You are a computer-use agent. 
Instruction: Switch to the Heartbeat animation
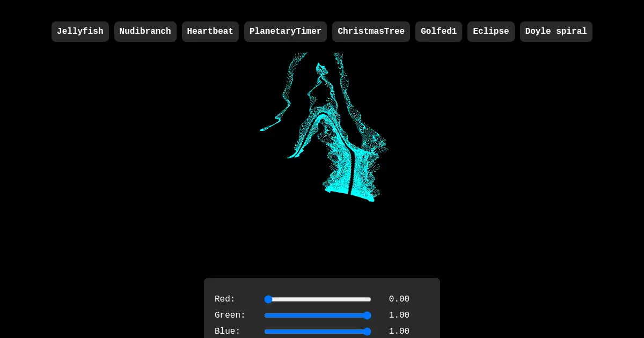210,32
